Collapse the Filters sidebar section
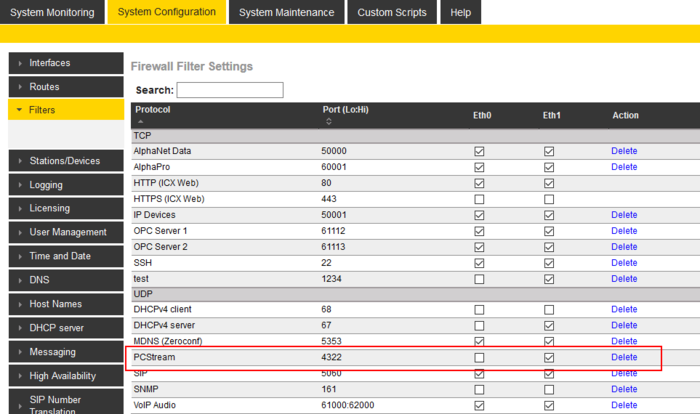Viewport: 700px width, 414px height. click(x=65, y=110)
